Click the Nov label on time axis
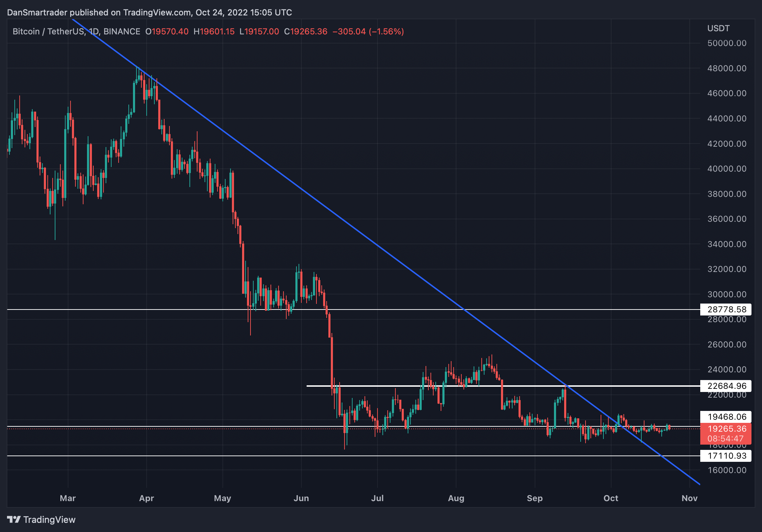The width and height of the screenshot is (762, 532). click(x=689, y=498)
